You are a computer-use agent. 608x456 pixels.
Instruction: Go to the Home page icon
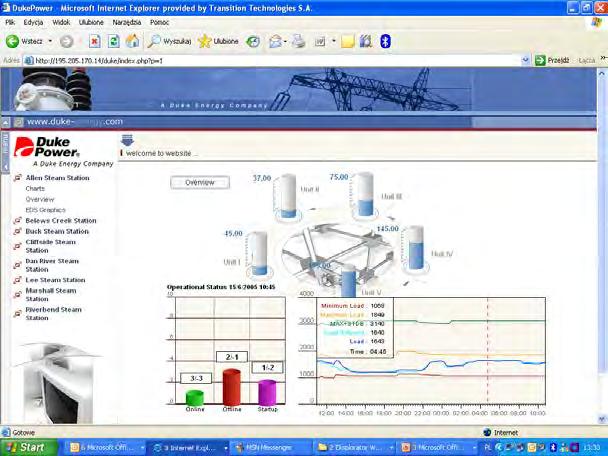[x=132, y=41]
